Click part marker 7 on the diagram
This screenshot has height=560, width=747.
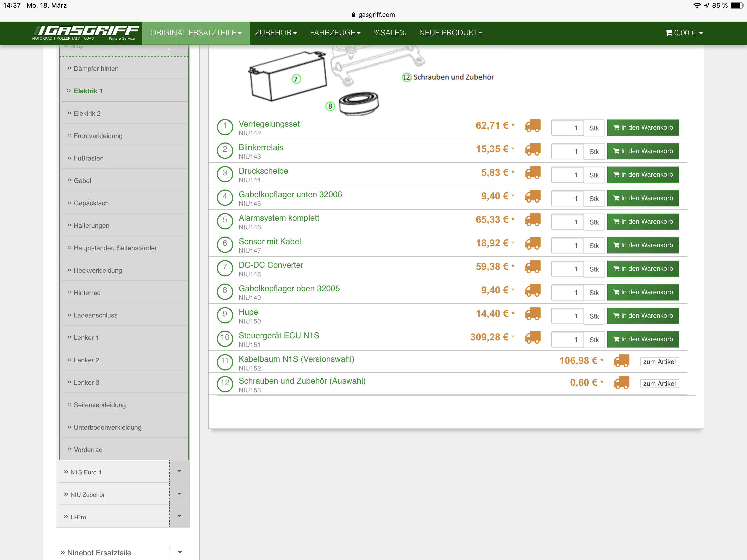point(296,79)
